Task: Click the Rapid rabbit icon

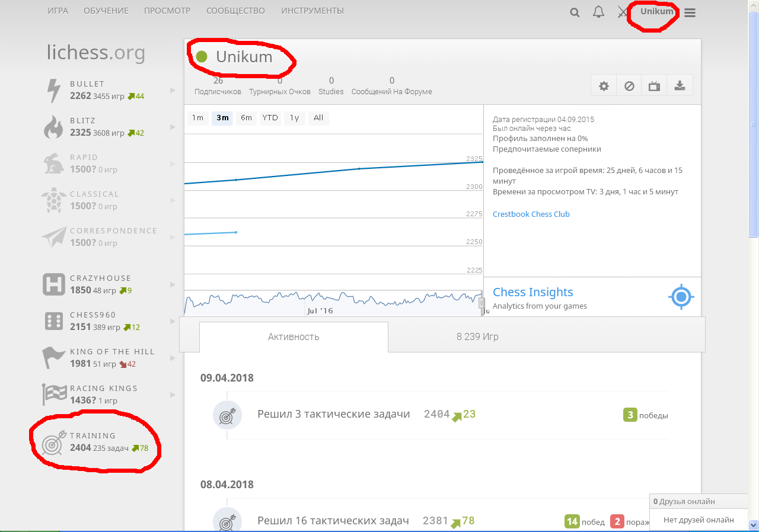Action: [x=54, y=164]
